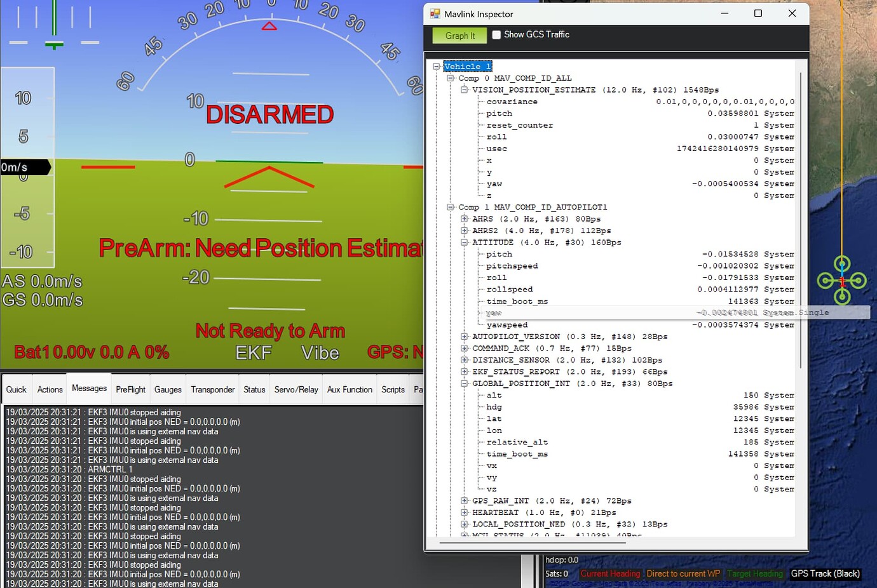Screen dimensions: 877x588
Task: Open the Gauges tab
Action: pyautogui.click(x=168, y=389)
